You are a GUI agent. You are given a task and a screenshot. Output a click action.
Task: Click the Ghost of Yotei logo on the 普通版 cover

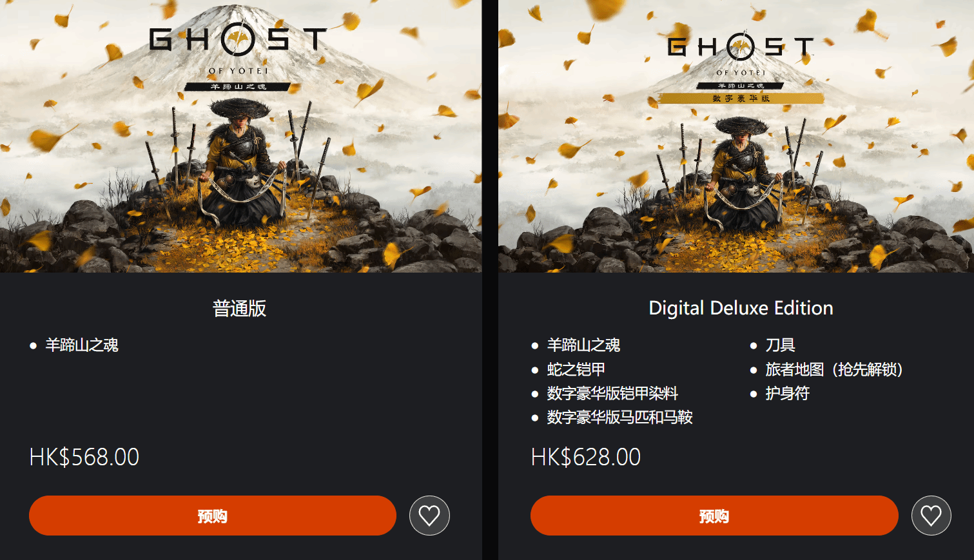[x=239, y=56]
